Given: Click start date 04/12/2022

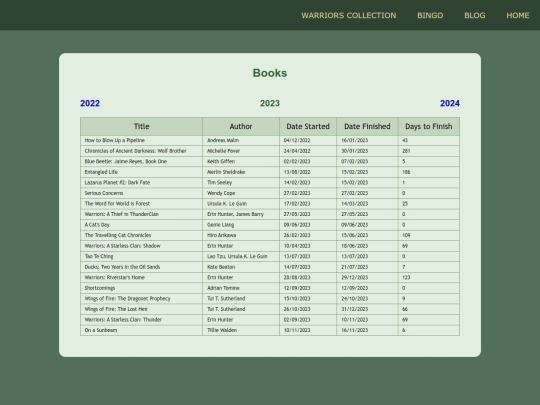Looking at the screenshot, I should [x=297, y=141].
